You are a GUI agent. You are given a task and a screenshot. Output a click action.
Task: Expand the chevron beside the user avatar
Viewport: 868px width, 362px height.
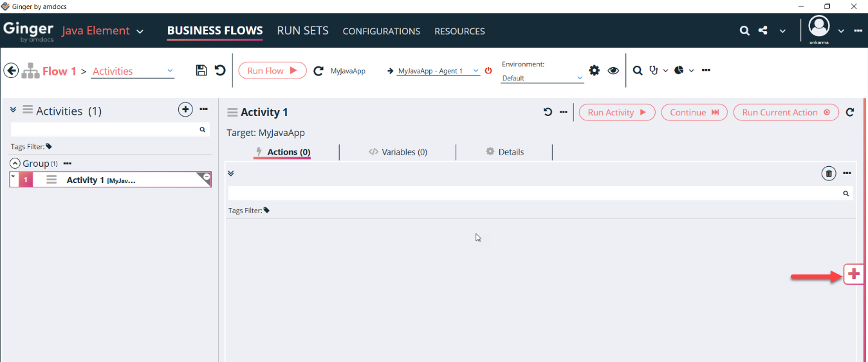[x=841, y=31]
